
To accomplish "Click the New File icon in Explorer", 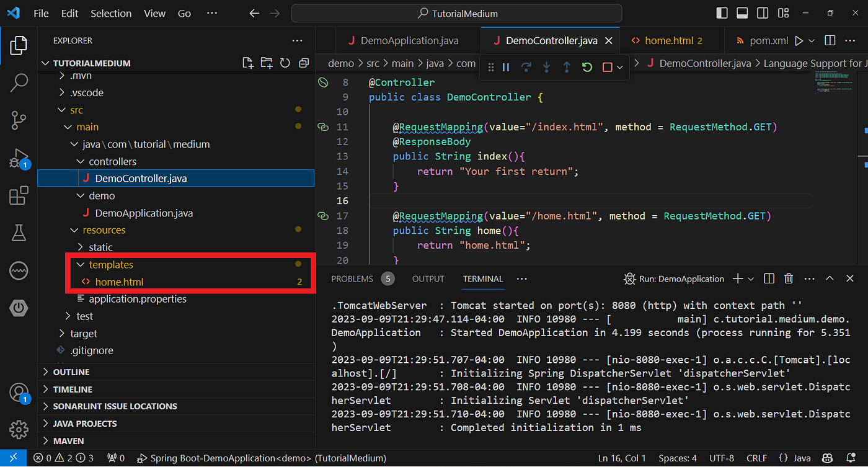I will tap(247, 63).
